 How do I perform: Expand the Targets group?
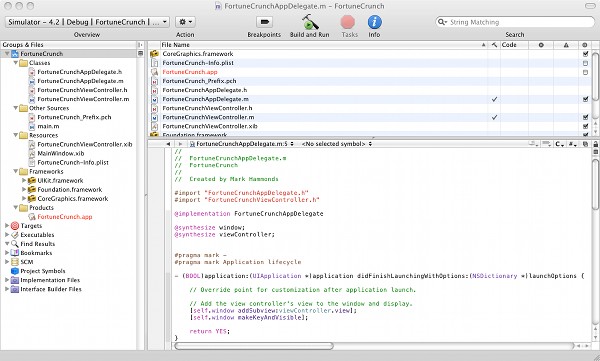(x=7, y=225)
